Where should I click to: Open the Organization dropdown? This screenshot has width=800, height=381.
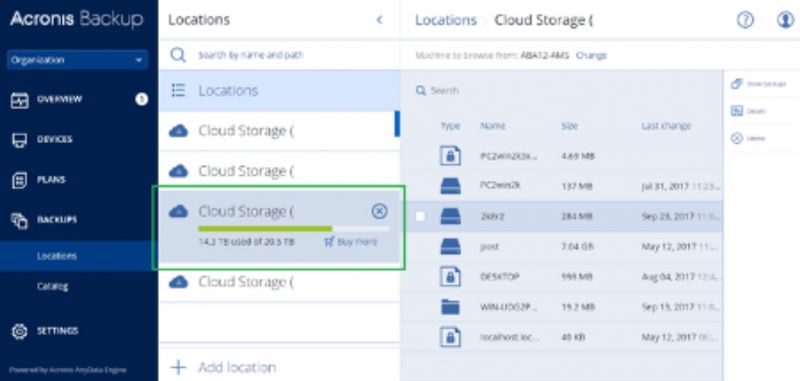point(78,60)
